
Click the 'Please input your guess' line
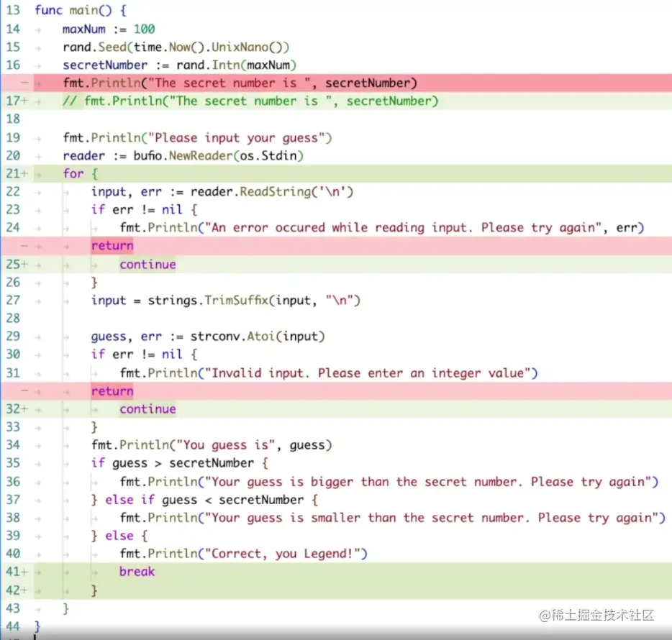(198, 138)
